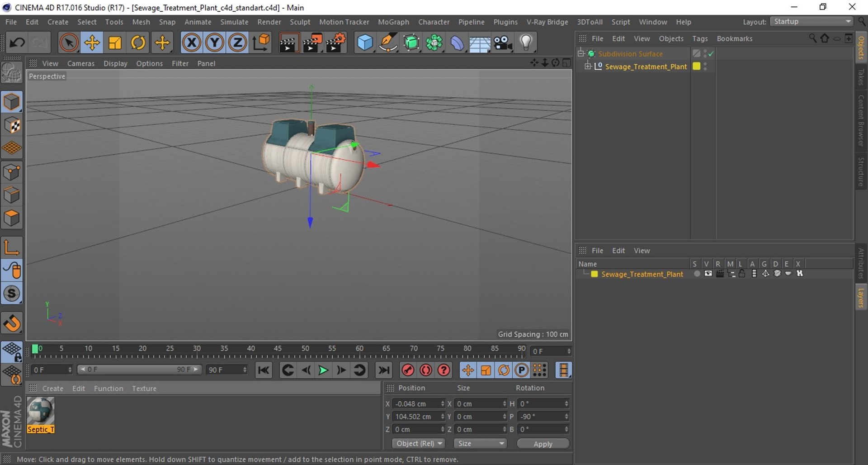Screen dimensions: 868x465
Task: Search objects with magnifier icon
Action: (812, 38)
